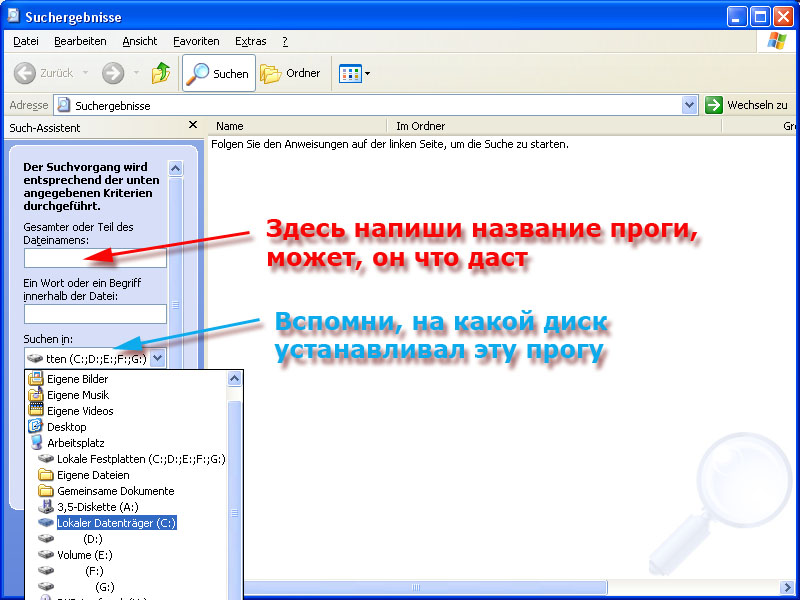Toggle the Suchen in combo box arrow
The width and height of the screenshot is (800, 600).
coord(158,358)
